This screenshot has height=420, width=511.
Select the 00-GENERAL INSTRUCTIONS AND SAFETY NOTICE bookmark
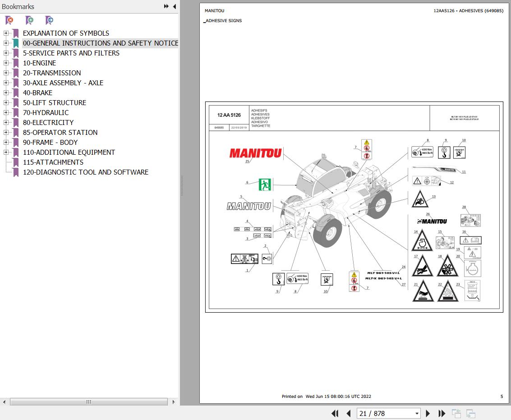tap(101, 43)
